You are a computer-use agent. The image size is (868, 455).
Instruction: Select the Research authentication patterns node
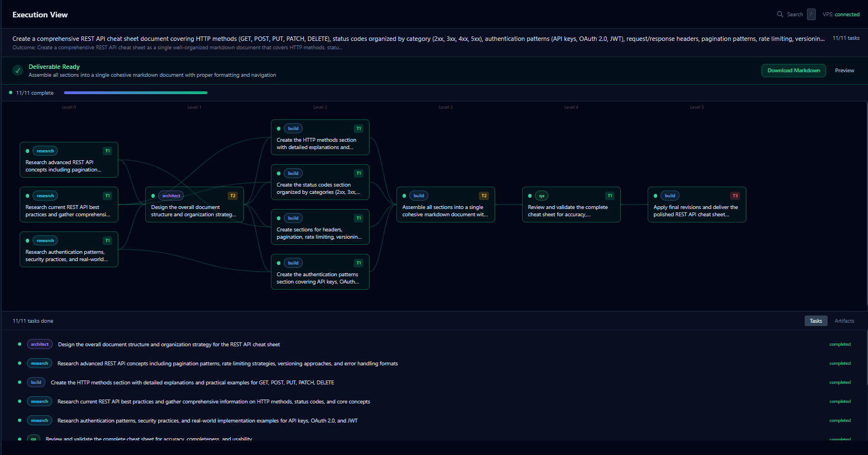(x=69, y=249)
